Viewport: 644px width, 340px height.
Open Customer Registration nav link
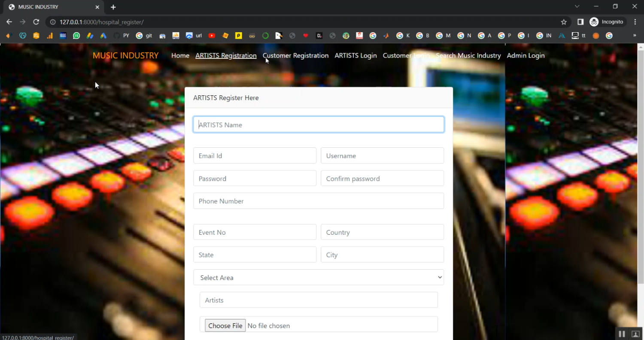pos(295,55)
